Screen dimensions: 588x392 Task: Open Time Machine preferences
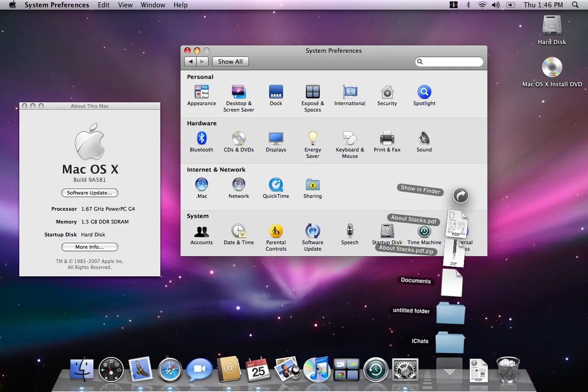(x=424, y=235)
